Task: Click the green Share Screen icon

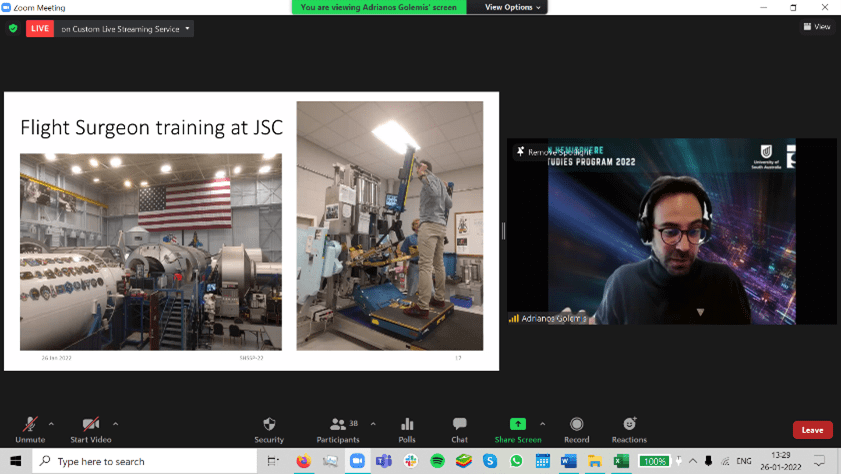Action: click(517, 424)
